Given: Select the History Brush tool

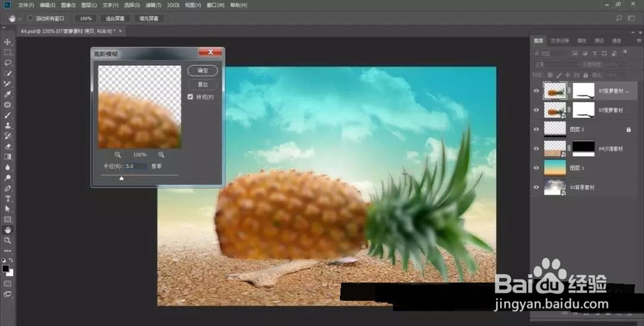Looking at the screenshot, I should pos(7,136).
